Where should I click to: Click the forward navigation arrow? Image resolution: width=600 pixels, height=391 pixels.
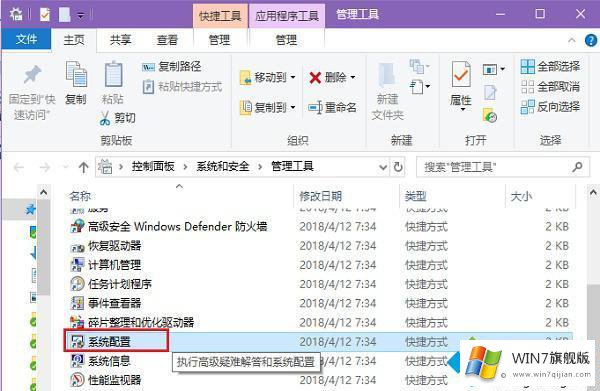(x=45, y=167)
